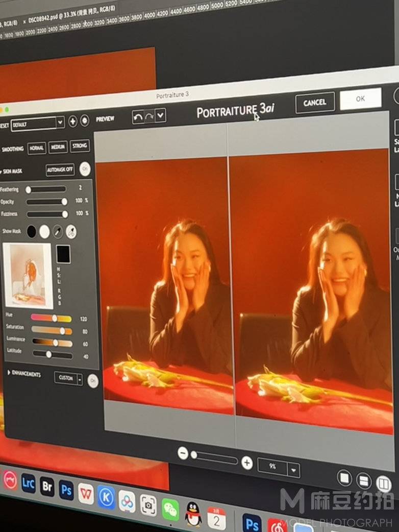
Task: Adjust the Saturation slider
Action: pyautogui.click(x=52, y=330)
